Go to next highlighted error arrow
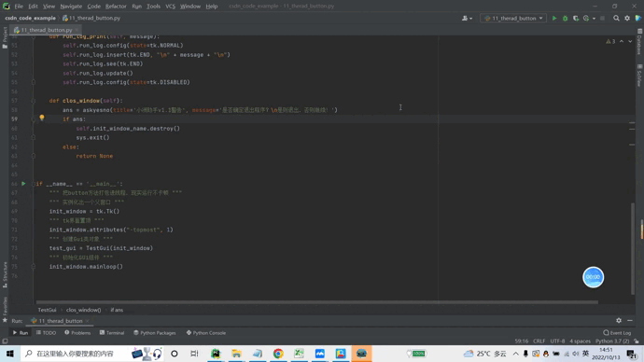This screenshot has height=362, width=644. click(630, 41)
